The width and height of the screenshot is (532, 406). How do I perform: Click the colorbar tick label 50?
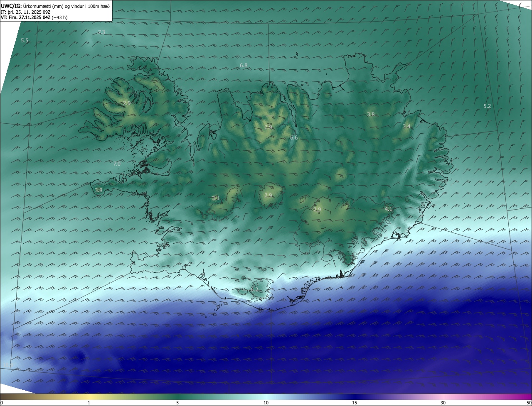[529, 403]
